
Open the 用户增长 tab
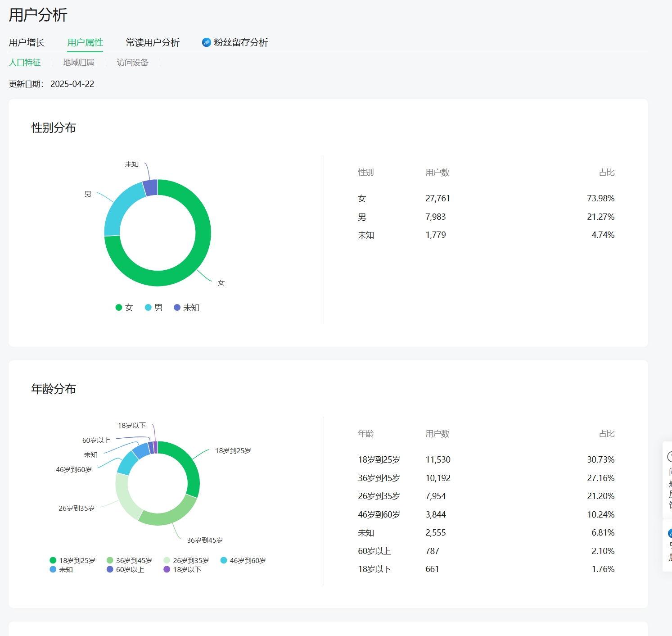pos(27,42)
